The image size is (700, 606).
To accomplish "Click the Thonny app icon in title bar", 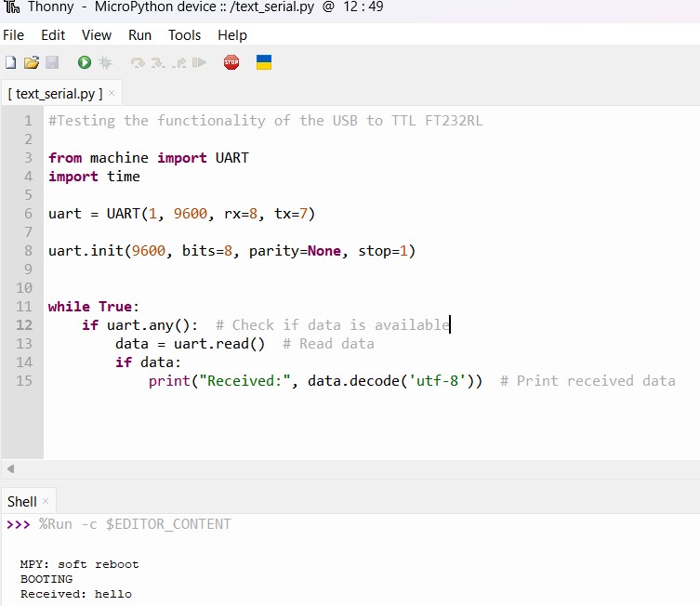I will [x=12, y=7].
